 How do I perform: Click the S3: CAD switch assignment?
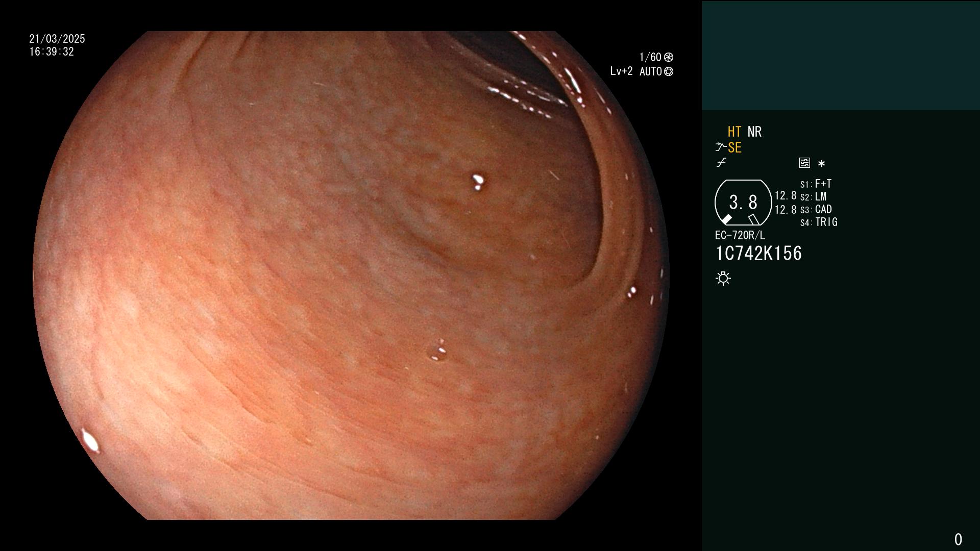pos(816,209)
